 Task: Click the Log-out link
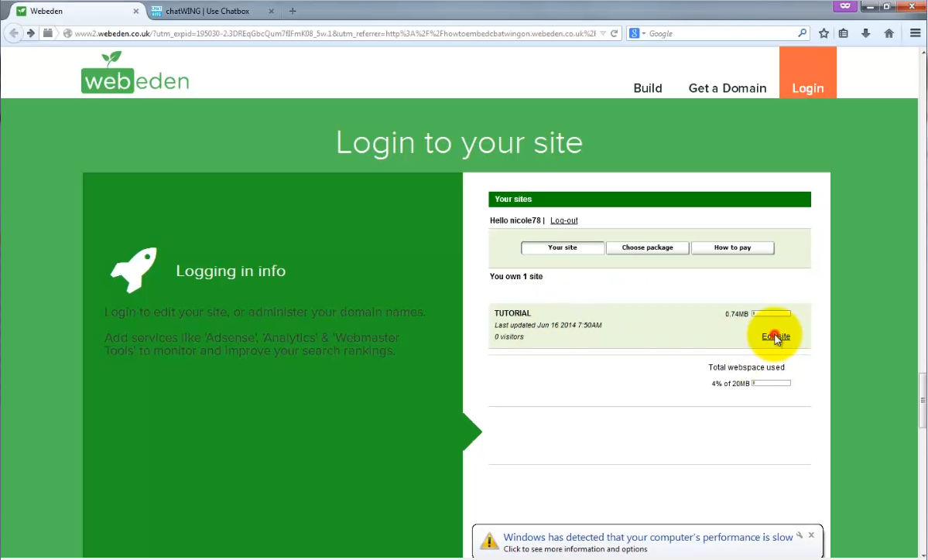point(564,220)
